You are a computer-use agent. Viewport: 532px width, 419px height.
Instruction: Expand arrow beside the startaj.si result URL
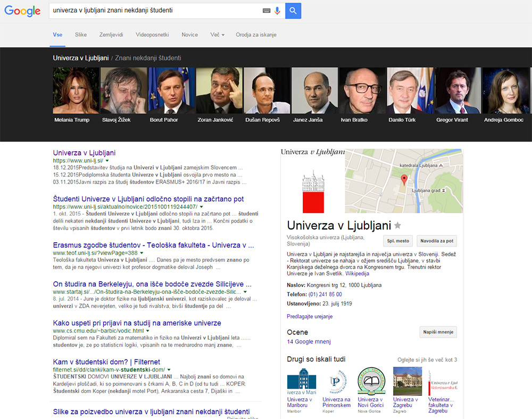[x=245, y=292]
